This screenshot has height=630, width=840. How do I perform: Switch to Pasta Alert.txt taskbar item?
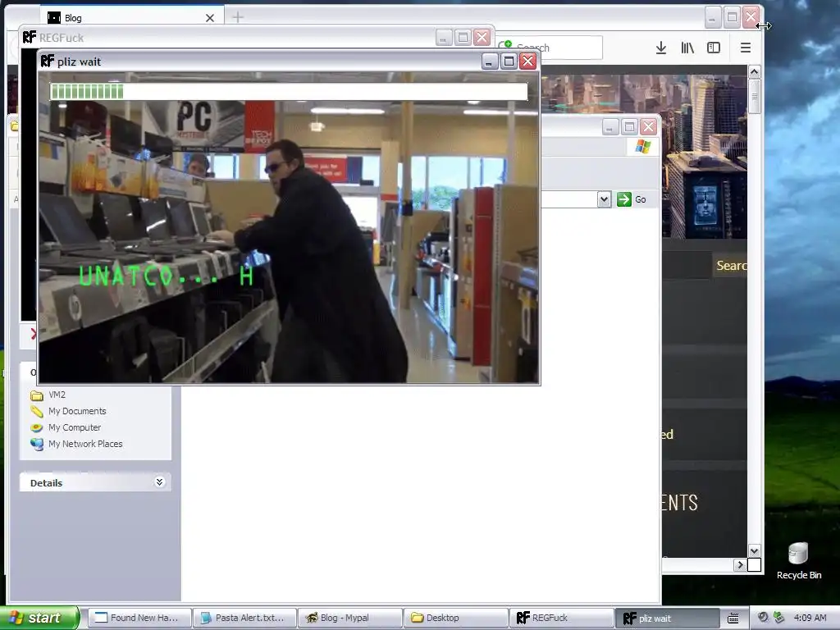244,618
